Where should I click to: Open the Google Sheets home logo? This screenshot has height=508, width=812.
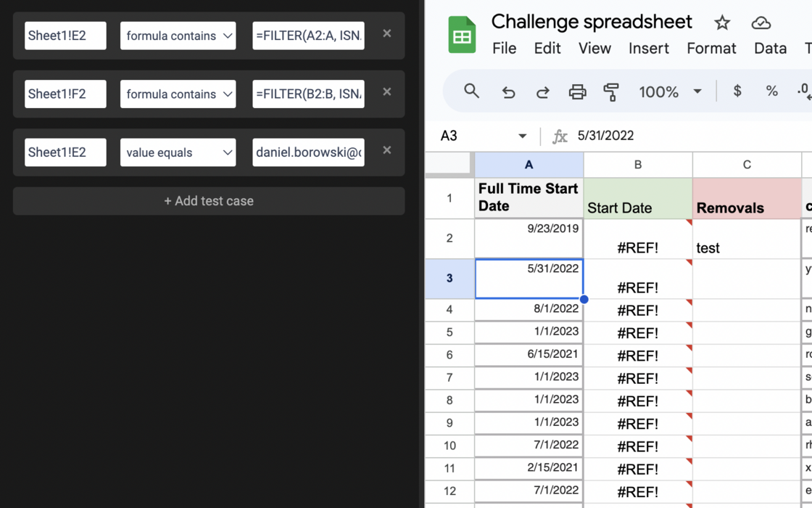click(462, 35)
